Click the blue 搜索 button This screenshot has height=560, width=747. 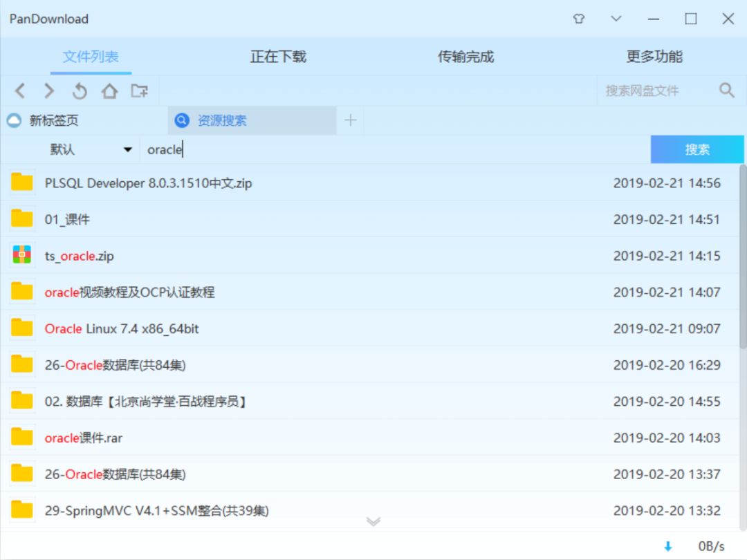[697, 149]
